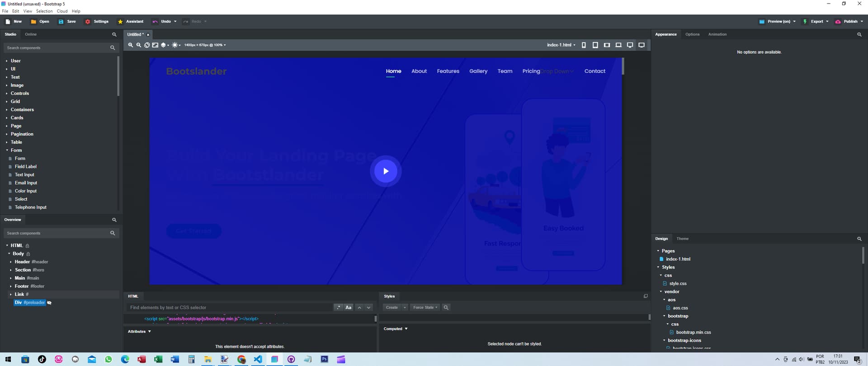Viewport: 868px width, 366px height.
Task: Select the third stage size icon
Action: [607, 45]
